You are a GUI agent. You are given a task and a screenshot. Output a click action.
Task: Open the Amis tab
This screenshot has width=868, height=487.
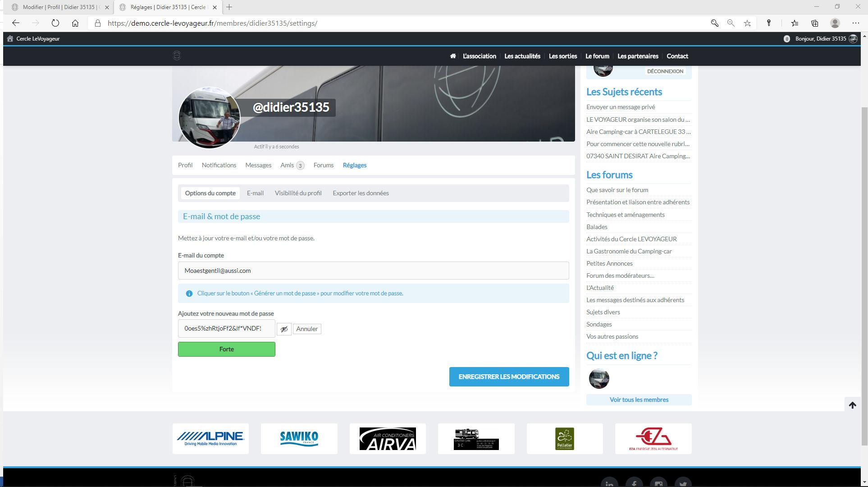pyautogui.click(x=292, y=165)
